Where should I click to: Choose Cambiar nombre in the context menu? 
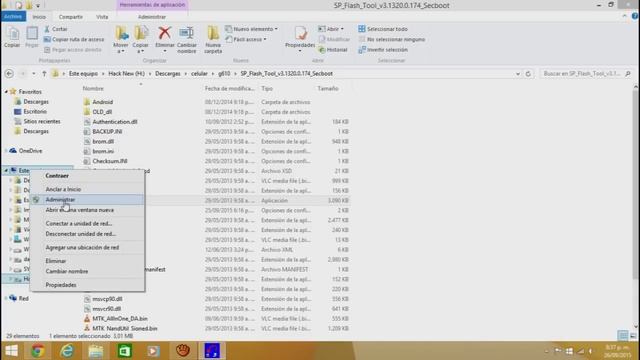87,271
